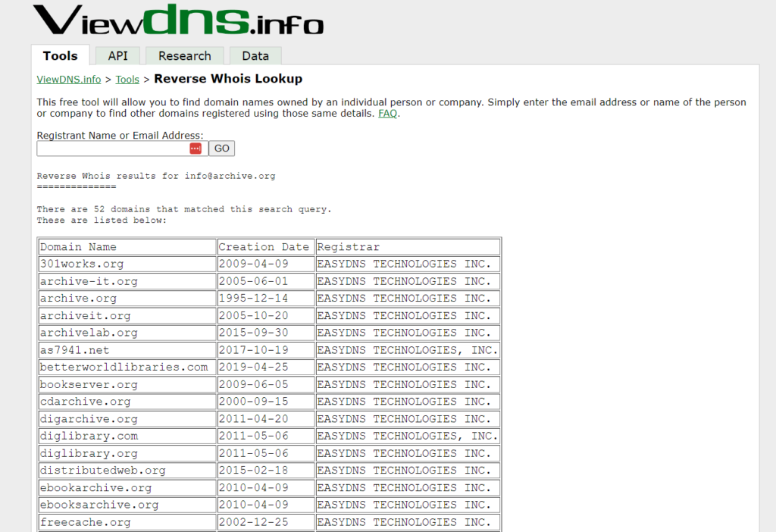Select the archiveit.org domain cell
This screenshot has height=532, width=776.
(127, 316)
